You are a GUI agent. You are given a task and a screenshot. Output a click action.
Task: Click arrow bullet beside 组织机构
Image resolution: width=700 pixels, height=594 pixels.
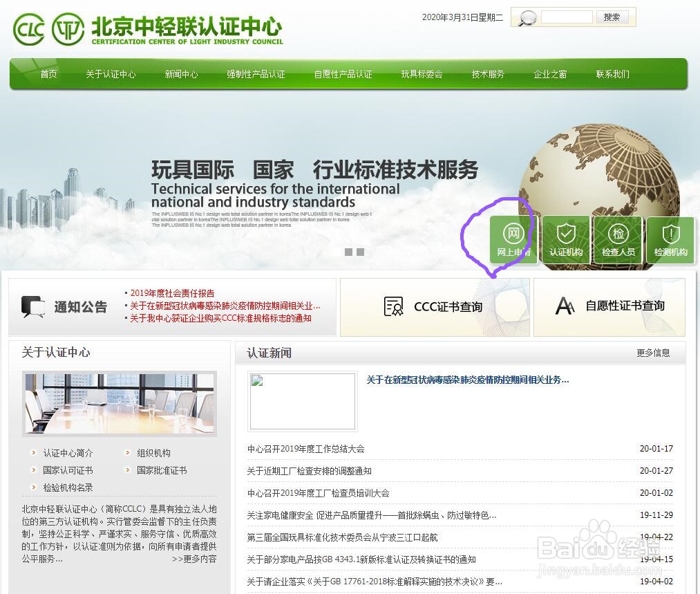pyautogui.click(x=128, y=452)
